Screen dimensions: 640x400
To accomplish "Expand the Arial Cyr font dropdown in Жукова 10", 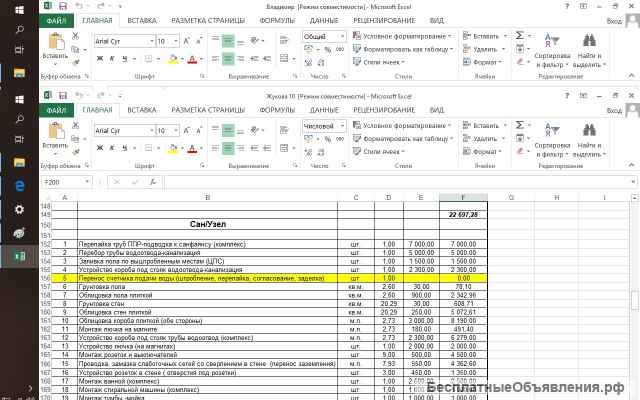I will coord(149,129).
